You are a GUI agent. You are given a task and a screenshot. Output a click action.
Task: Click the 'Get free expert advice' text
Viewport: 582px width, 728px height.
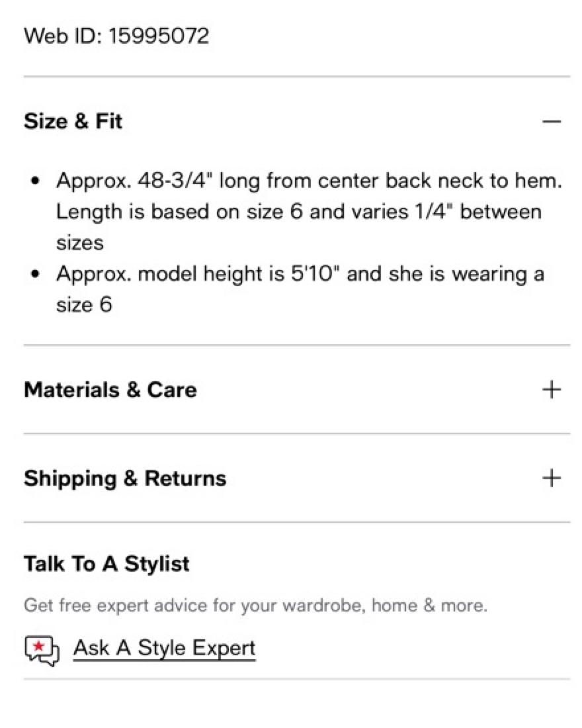point(255,605)
